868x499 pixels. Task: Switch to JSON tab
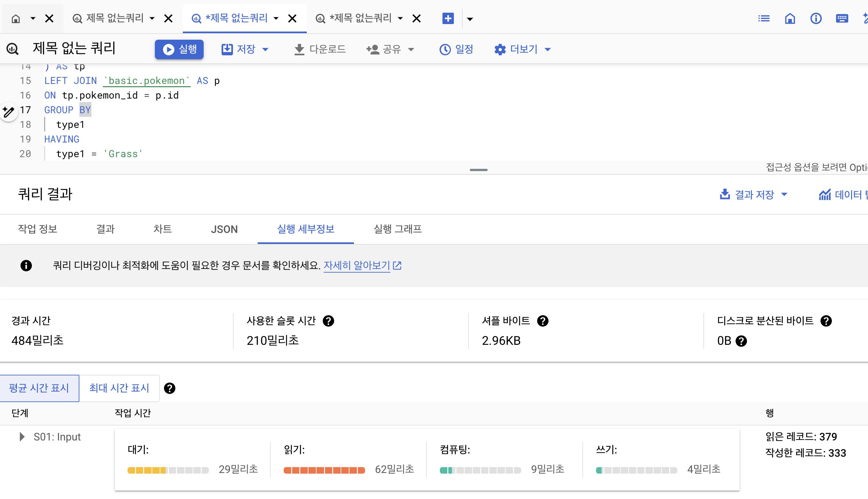(x=224, y=229)
